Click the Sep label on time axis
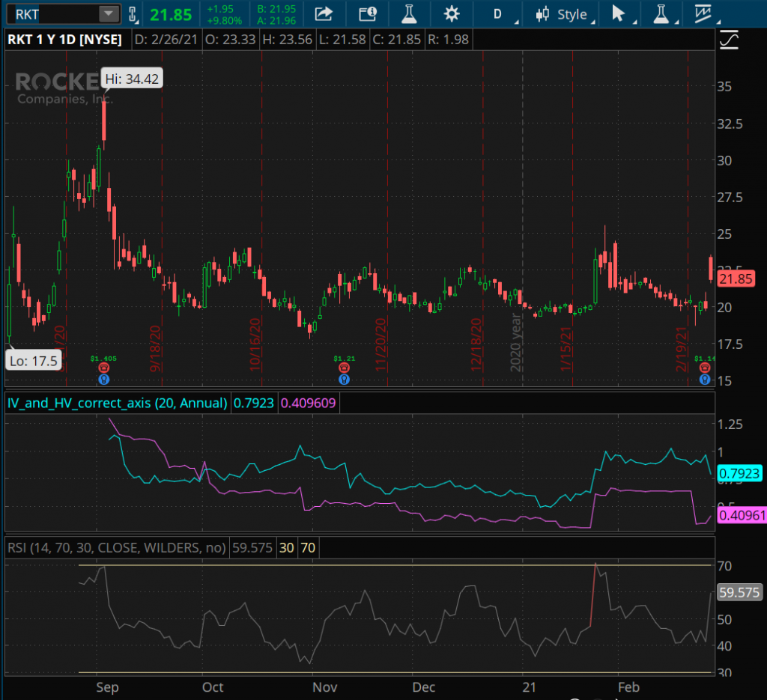Image resolution: width=767 pixels, height=700 pixels. (107, 687)
